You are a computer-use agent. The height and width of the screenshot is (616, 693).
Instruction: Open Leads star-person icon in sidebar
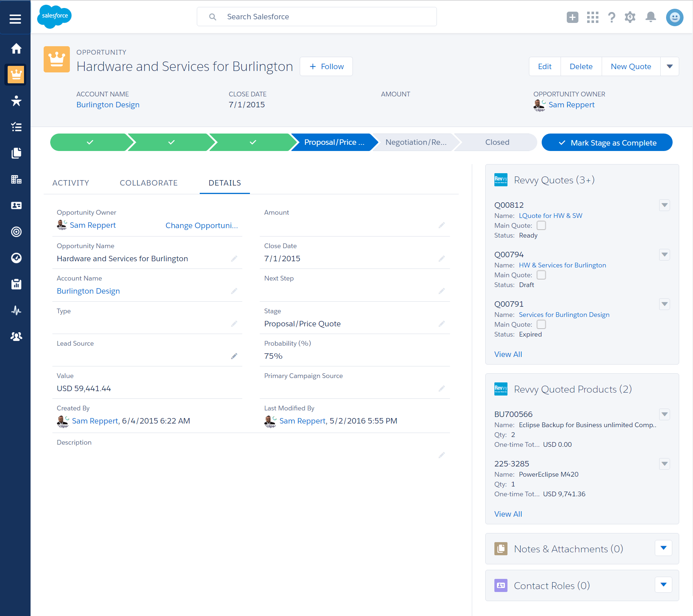pos(16,101)
